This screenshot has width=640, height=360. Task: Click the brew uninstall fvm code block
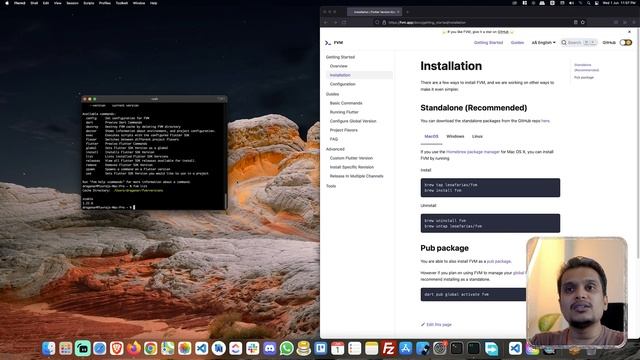point(490,223)
